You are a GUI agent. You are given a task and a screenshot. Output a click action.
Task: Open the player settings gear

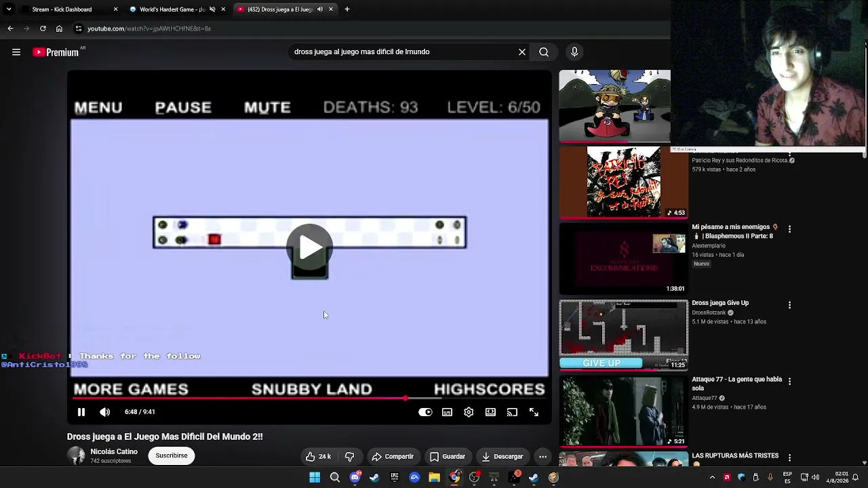[x=469, y=412]
